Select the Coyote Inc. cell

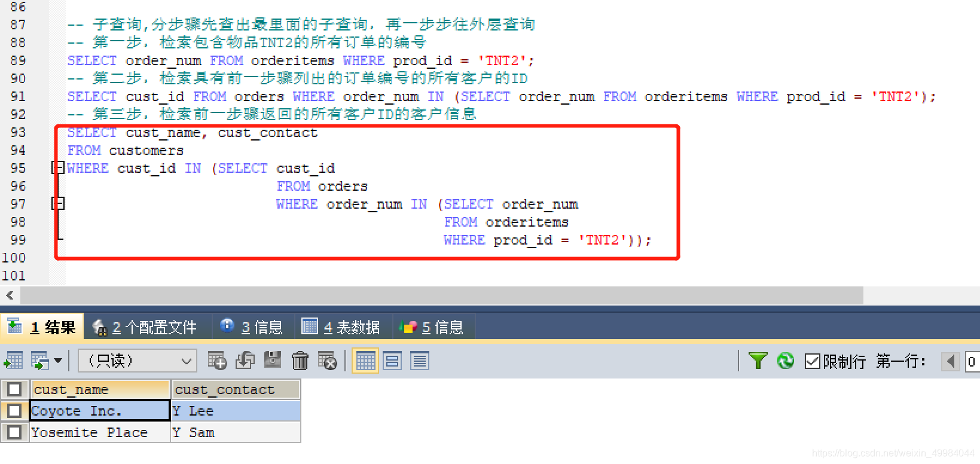[100, 411]
